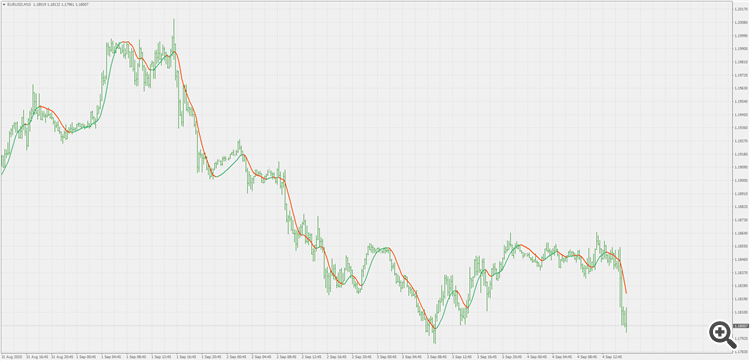Click the 1.20080 price axis label
The width and height of the screenshot is (750, 361).
pos(741,22)
